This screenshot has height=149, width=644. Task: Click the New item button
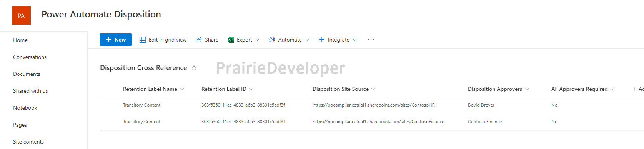point(116,40)
